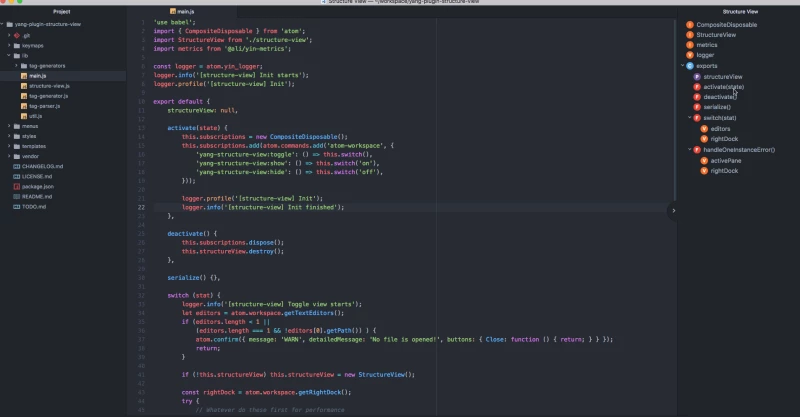
Task: Click the package.json file icon
Action: (16, 186)
